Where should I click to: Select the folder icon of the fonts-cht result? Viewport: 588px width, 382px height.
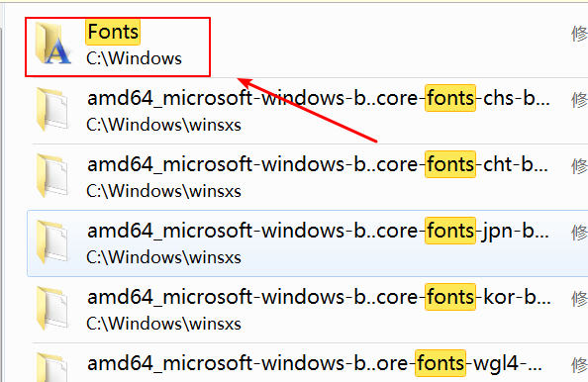pyautogui.click(x=52, y=175)
